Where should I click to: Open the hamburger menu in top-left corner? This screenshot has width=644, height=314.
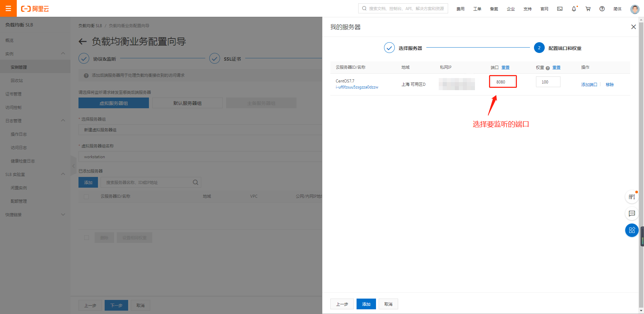point(8,8)
